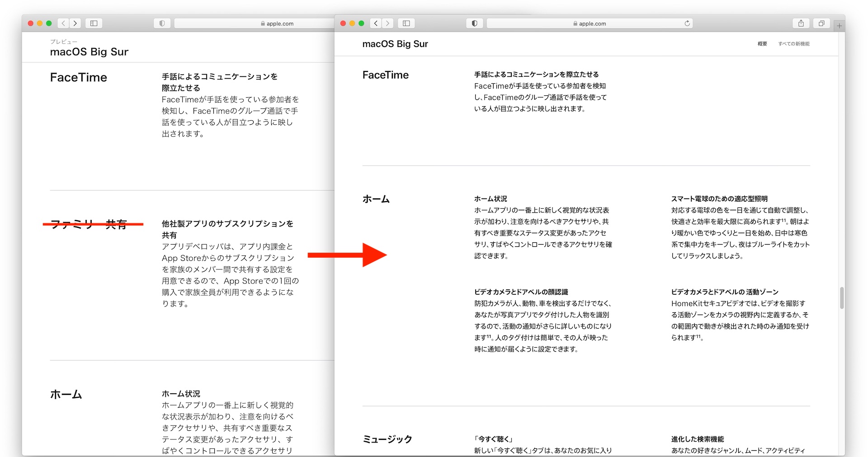Open the すべての新機能 tab in the right window
Image resolution: width=868 pixels, height=457 pixels.
pos(794,44)
